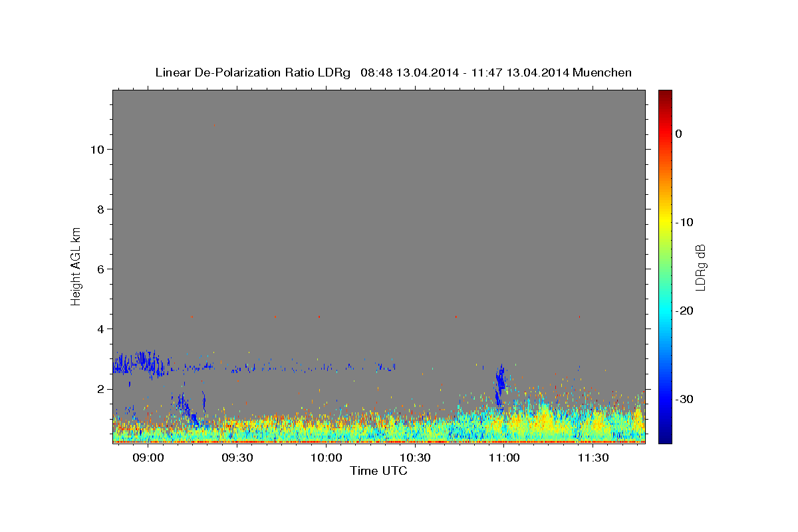
Task: Click the colorbar value -30
Action: (x=685, y=399)
